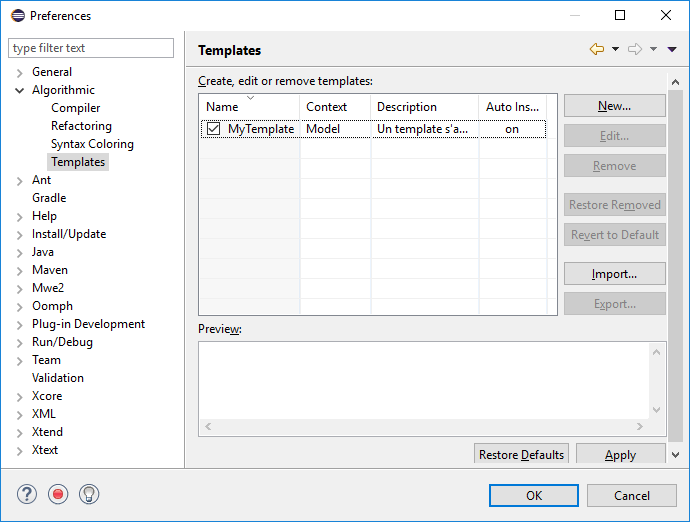Click the forward navigation arrow icon
The height and width of the screenshot is (522, 690).
click(x=635, y=49)
